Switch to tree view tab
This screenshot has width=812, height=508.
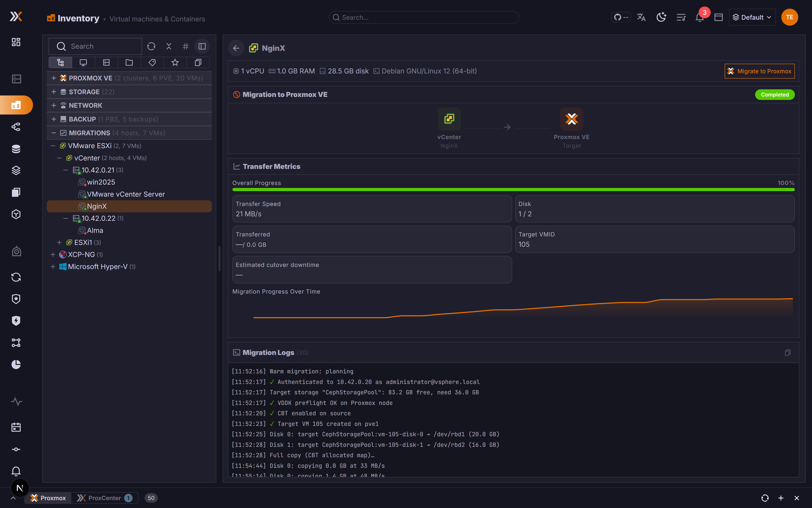click(x=60, y=62)
